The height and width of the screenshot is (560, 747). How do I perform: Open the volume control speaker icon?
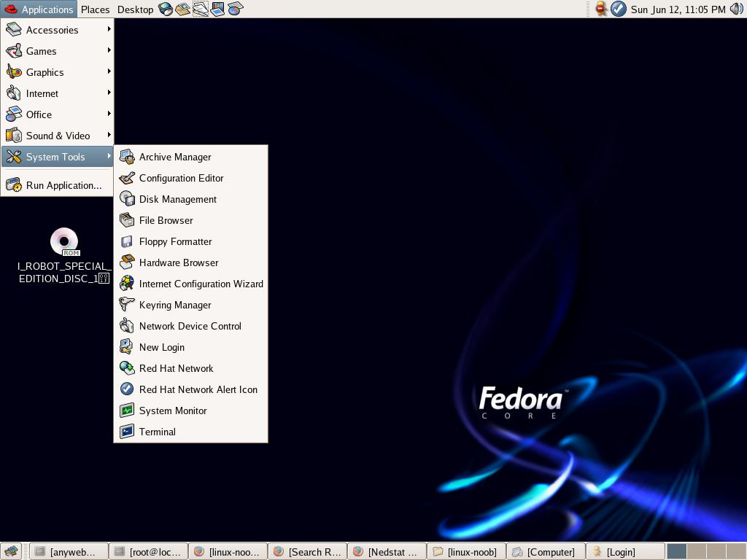pos(737,9)
